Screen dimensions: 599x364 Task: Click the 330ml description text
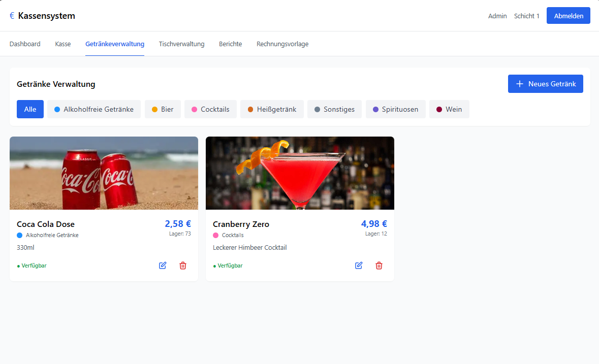point(25,248)
